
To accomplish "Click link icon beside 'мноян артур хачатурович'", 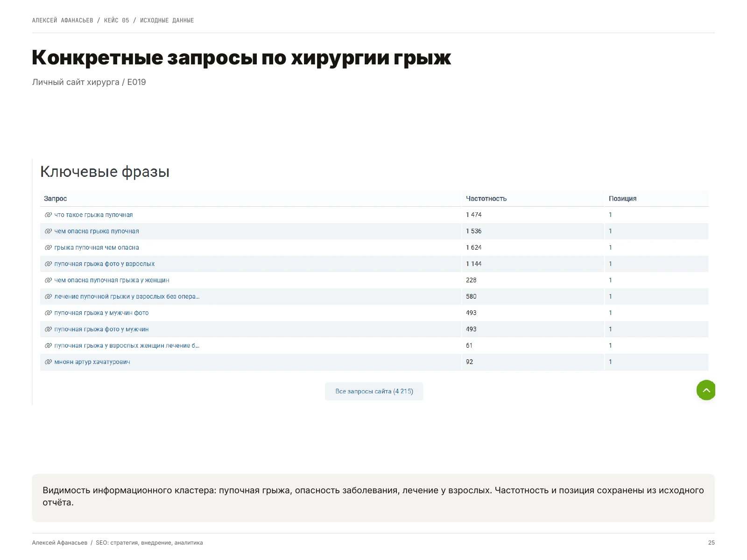I will [x=48, y=362].
